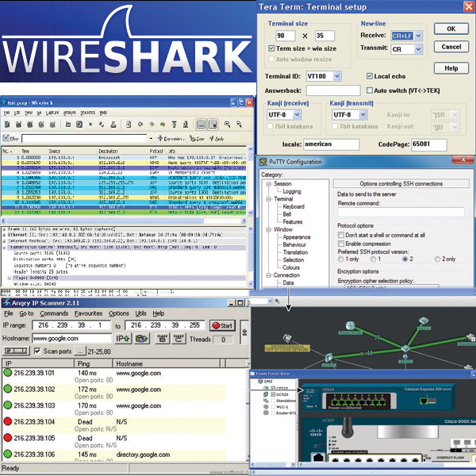This screenshot has height=476, width=476.
Task: Click the collapse arrows button beside Start
Action: (244, 332)
